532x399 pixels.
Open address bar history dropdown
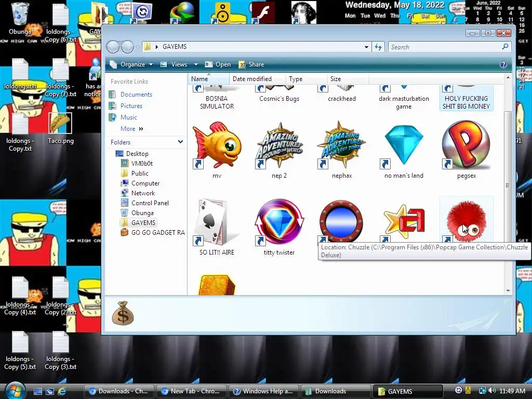(x=366, y=47)
